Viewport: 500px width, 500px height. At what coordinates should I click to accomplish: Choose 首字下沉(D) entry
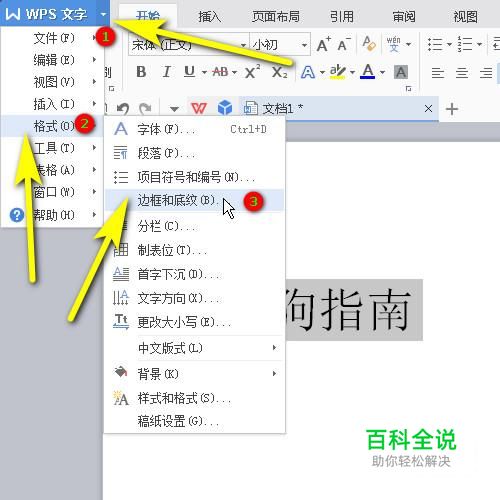pyautogui.click(x=195, y=274)
